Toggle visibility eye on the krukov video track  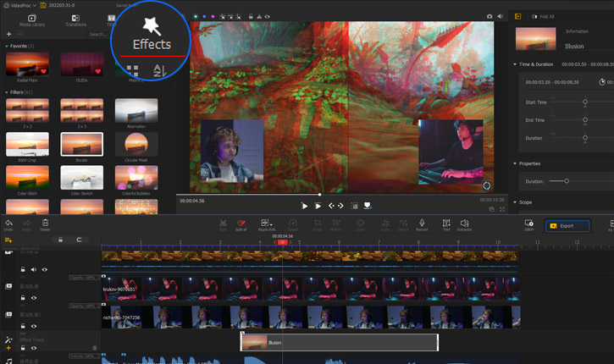click(x=34, y=298)
